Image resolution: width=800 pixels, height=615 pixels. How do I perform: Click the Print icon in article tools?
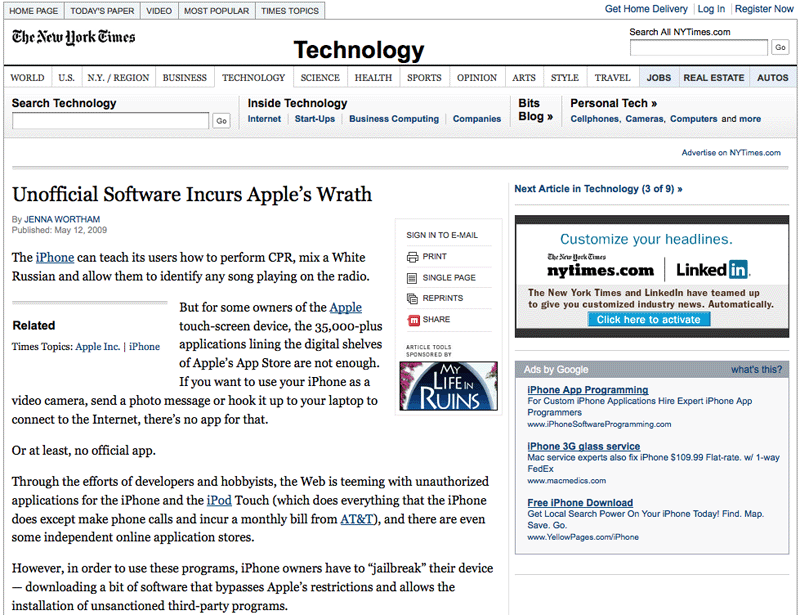pos(412,257)
